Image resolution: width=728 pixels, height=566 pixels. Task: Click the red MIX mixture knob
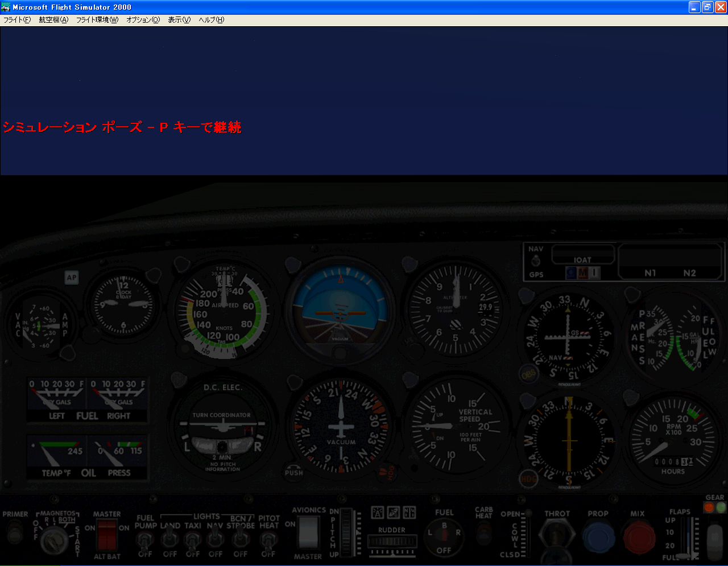pyautogui.click(x=639, y=537)
